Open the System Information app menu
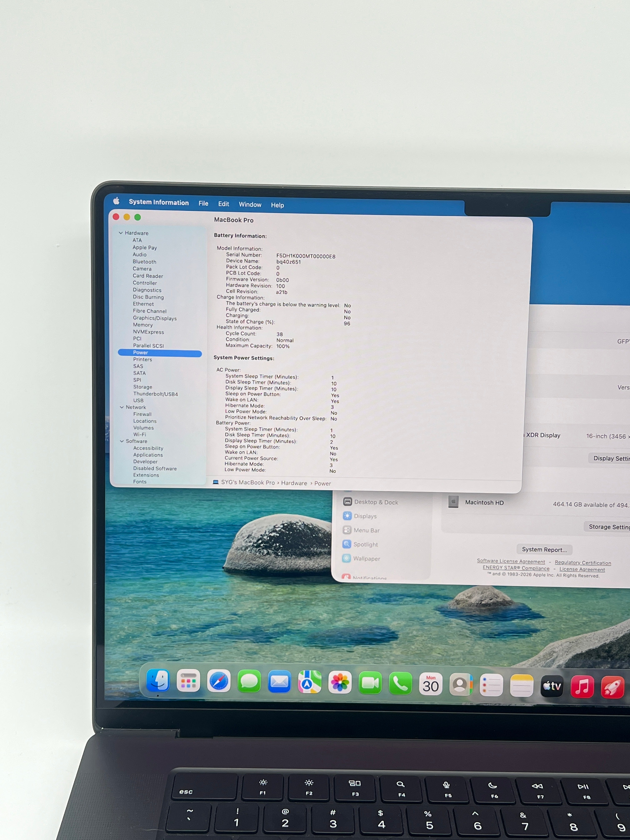The image size is (630, 840). (x=159, y=202)
